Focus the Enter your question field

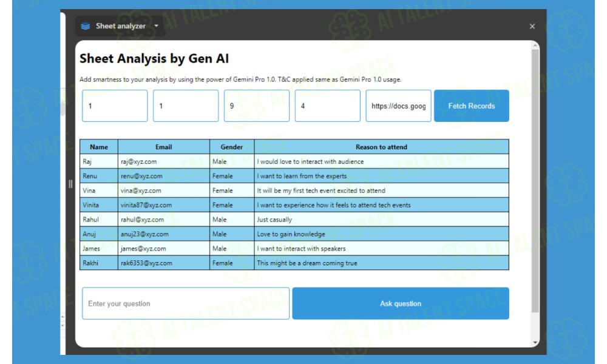[x=186, y=304]
